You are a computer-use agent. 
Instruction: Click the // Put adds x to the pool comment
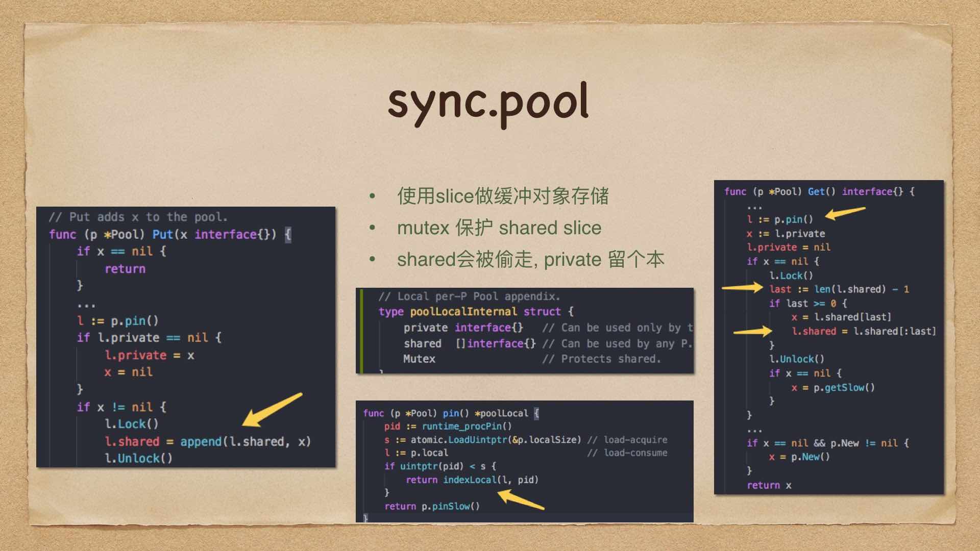(138, 217)
